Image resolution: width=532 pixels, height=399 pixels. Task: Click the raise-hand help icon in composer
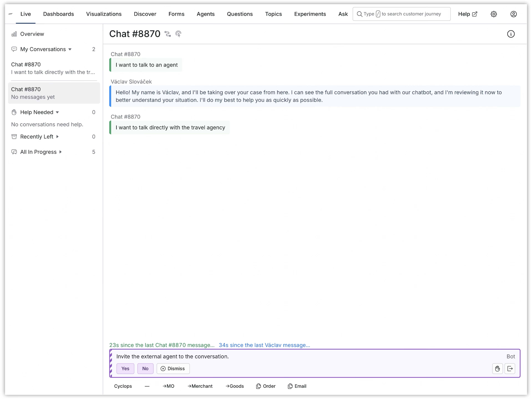(497, 369)
